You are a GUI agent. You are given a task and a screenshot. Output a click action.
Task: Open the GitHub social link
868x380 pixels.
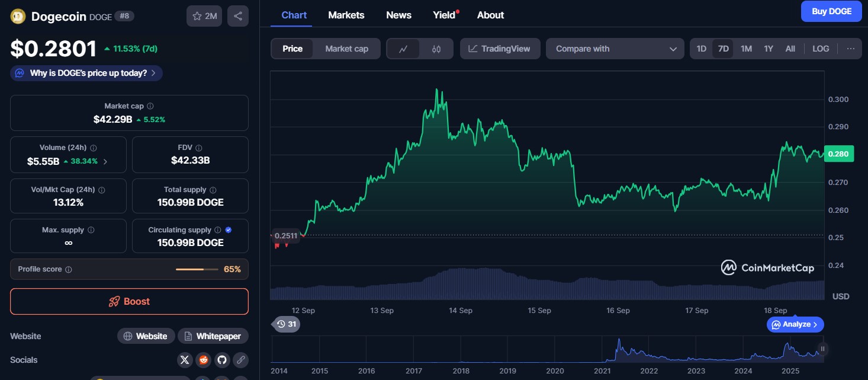pyautogui.click(x=221, y=360)
